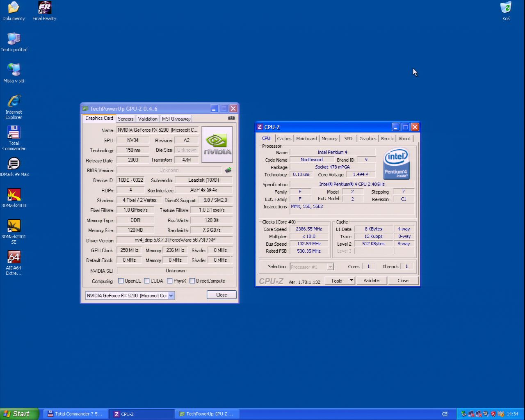Select the CPU tab in CPU-Z
This screenshot has height=420, width=525.
(266, 138)
